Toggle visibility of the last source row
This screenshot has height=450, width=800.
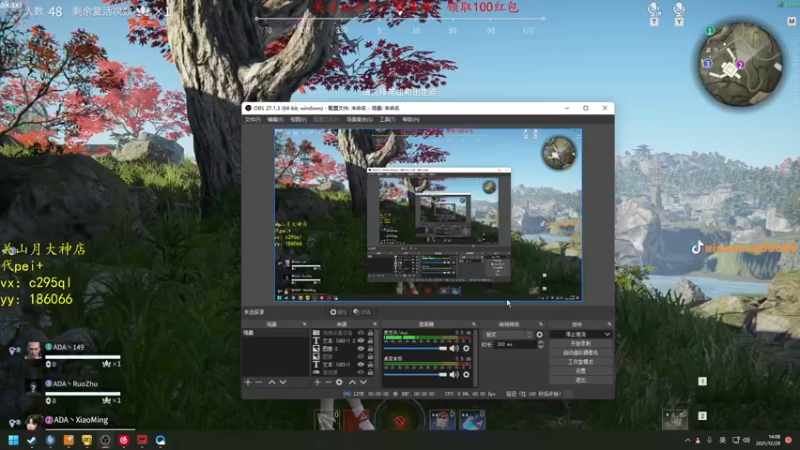(x=361, y=372)
